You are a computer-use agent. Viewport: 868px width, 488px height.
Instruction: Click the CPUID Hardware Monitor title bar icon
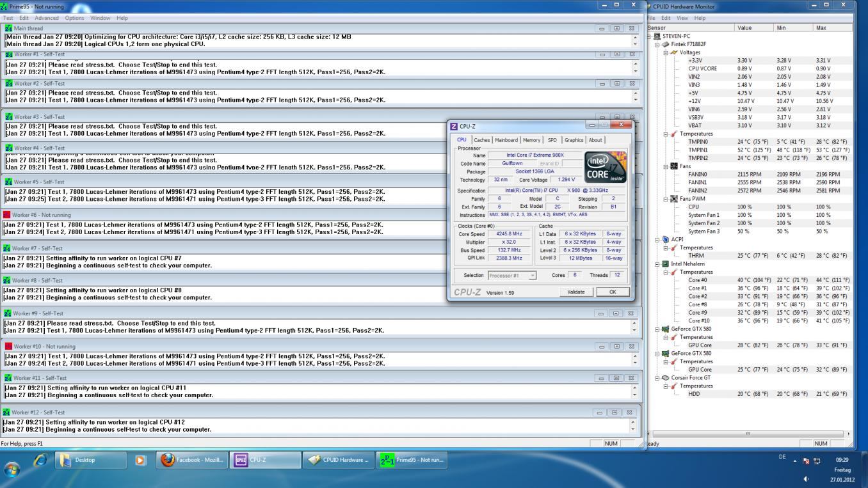(649, 6)
